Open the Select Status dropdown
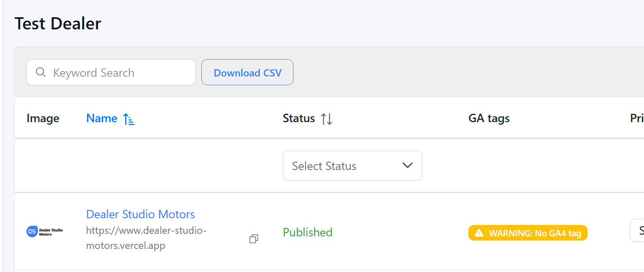644x272 pixels. click(x=352, y=166)
